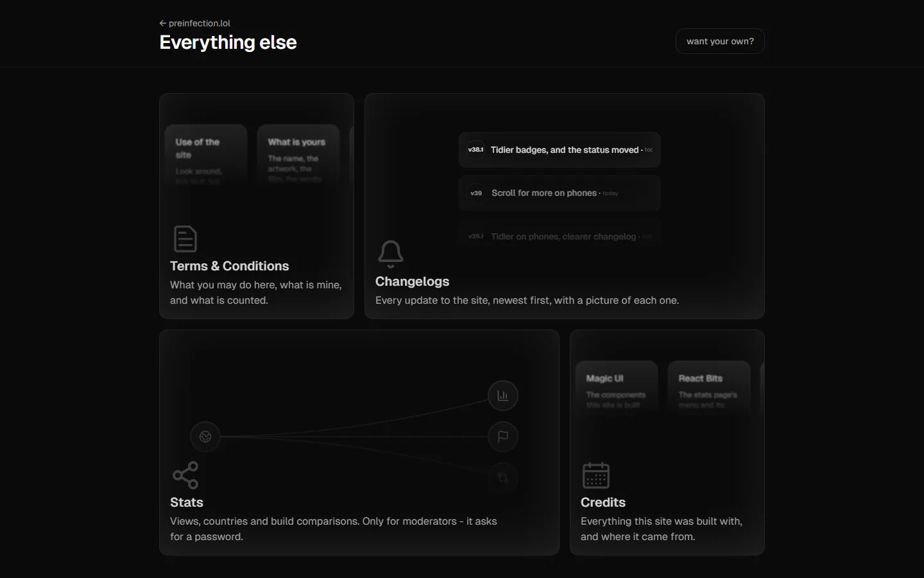
Task: Open the Stats card heading
Action: coord(187,502)
